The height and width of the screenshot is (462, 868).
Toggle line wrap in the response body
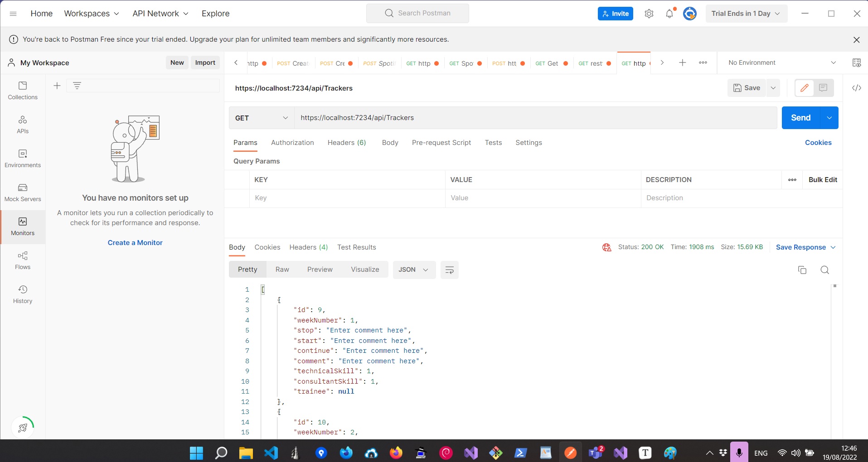point(450,270)
